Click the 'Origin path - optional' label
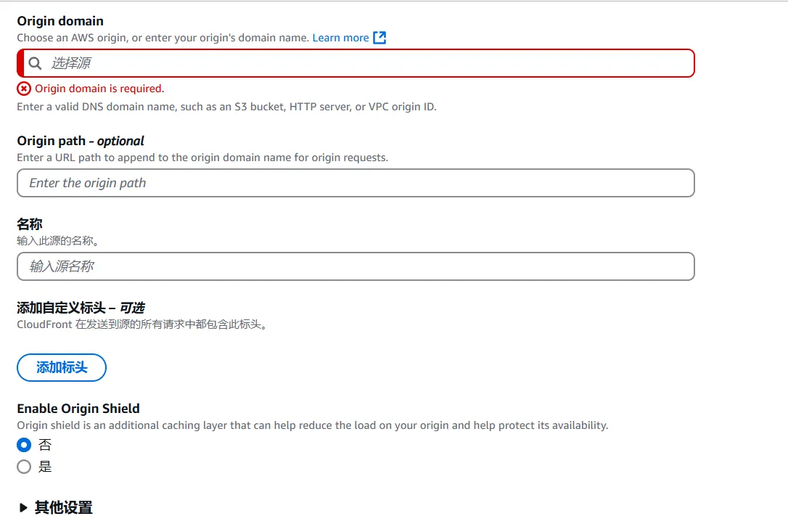 coord(81,141)
